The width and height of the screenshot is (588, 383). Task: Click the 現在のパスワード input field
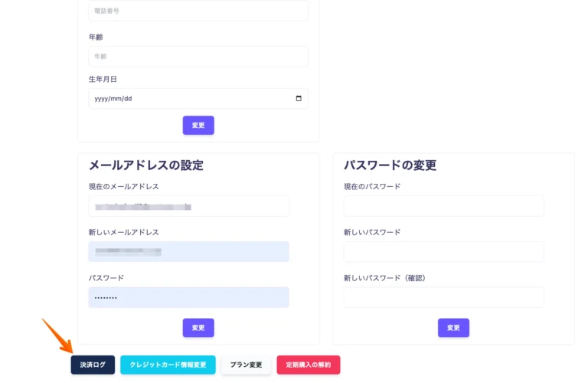click(443, 206)
